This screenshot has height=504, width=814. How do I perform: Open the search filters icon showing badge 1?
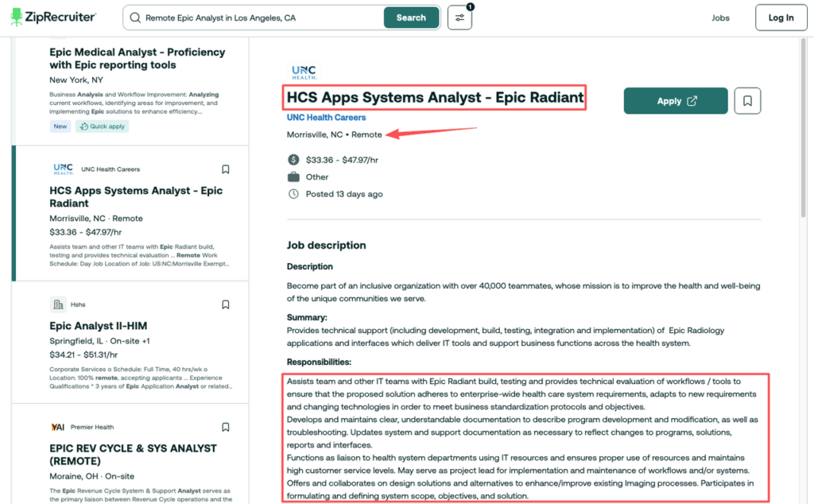pyautogui.click(x=459, y=17)
